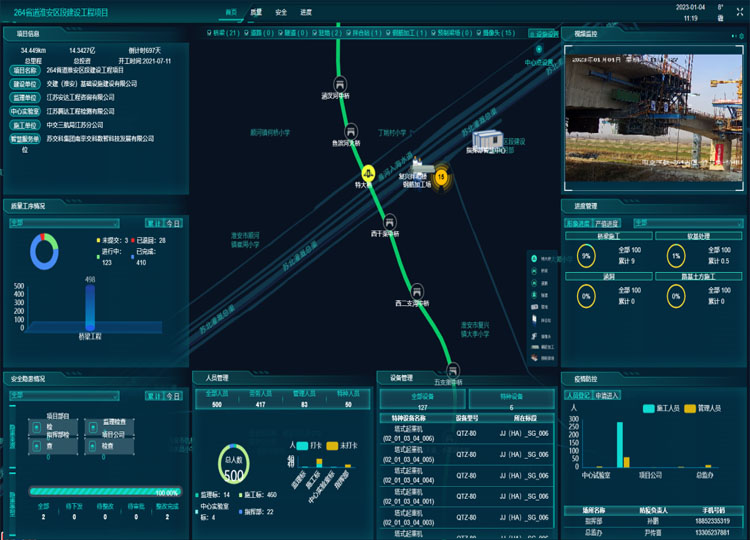Click the 特大桥 icon in the map legend
750x540 pixels.
[534, 259]
